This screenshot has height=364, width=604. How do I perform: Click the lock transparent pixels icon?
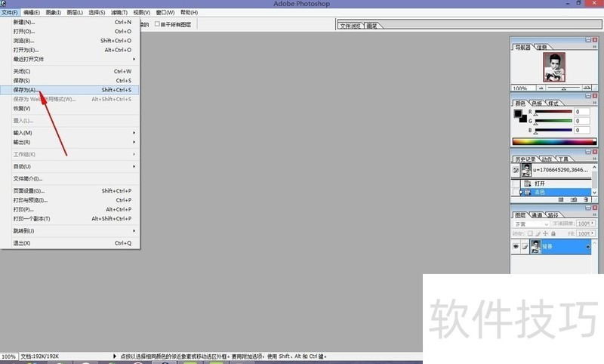click(530, 233)
